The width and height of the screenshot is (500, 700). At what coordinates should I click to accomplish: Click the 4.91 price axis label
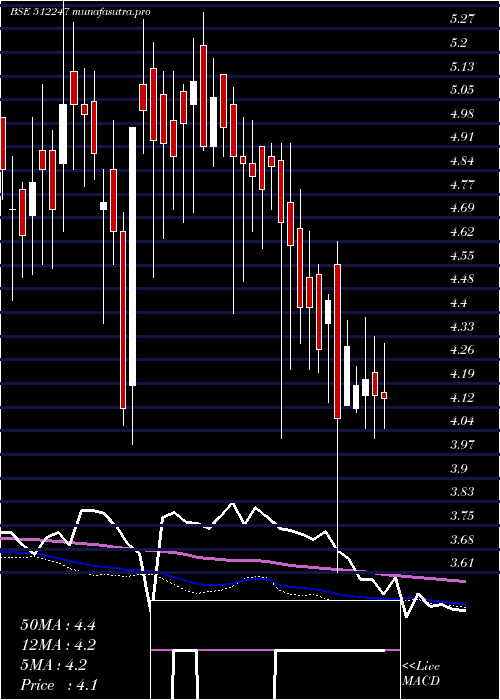[x=462, y=137]
